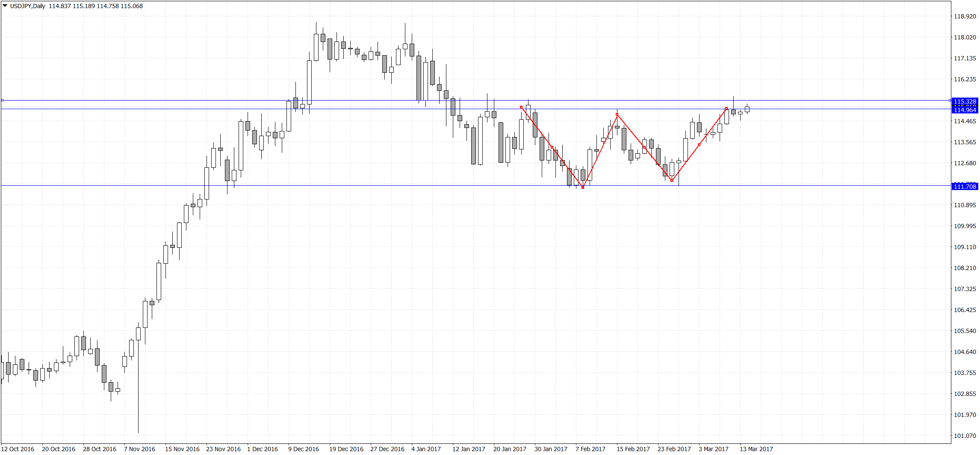Click the 113.565 price scale label
980x455 pixels.
click(x=965, y=142)
